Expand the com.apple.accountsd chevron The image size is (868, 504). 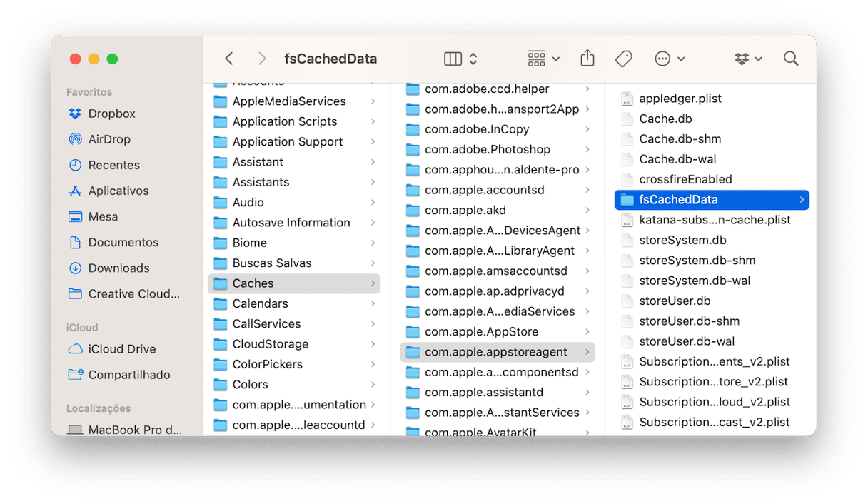coord(587,190)
